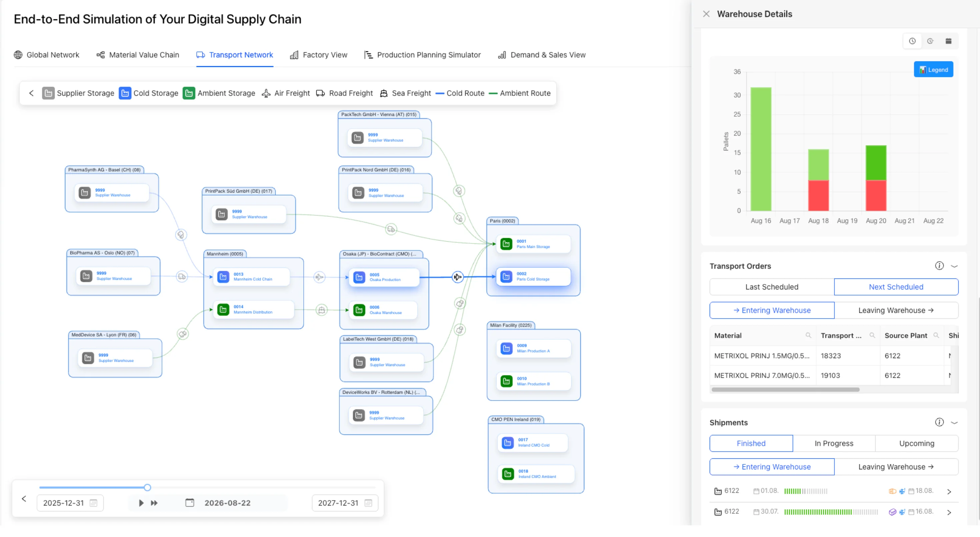Image resolution: width=980 pixels, height=537 pixels.
Task: Show In Progress shipments
Action: pos(834,443)
